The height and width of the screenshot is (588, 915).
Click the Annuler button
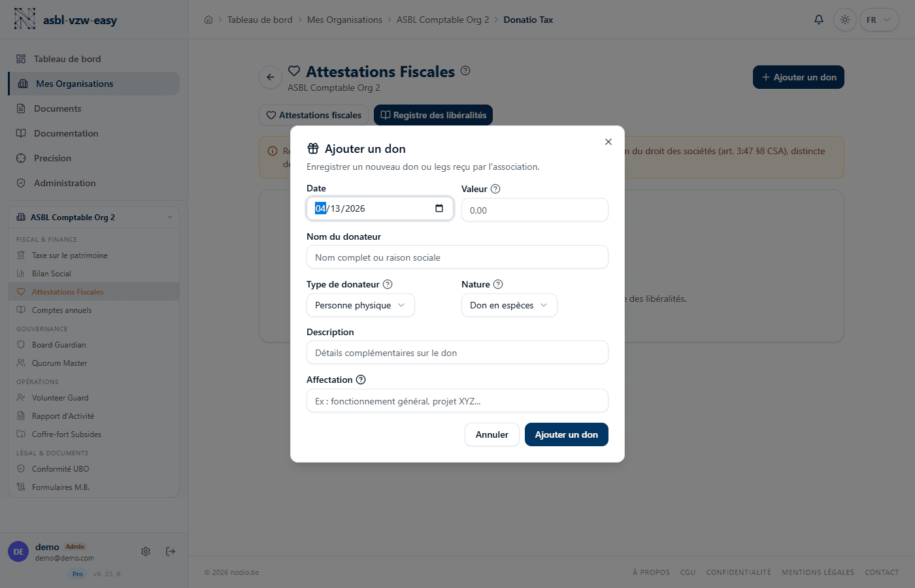(x=492, y=434)
